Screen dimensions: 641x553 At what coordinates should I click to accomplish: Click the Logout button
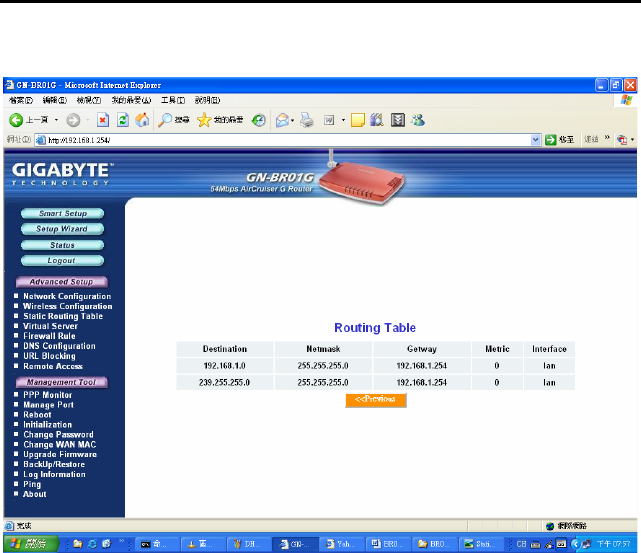coord(62,260)
